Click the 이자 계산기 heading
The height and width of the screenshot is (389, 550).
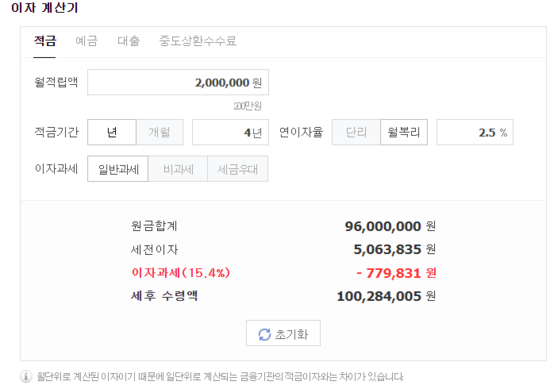point(45,7)
